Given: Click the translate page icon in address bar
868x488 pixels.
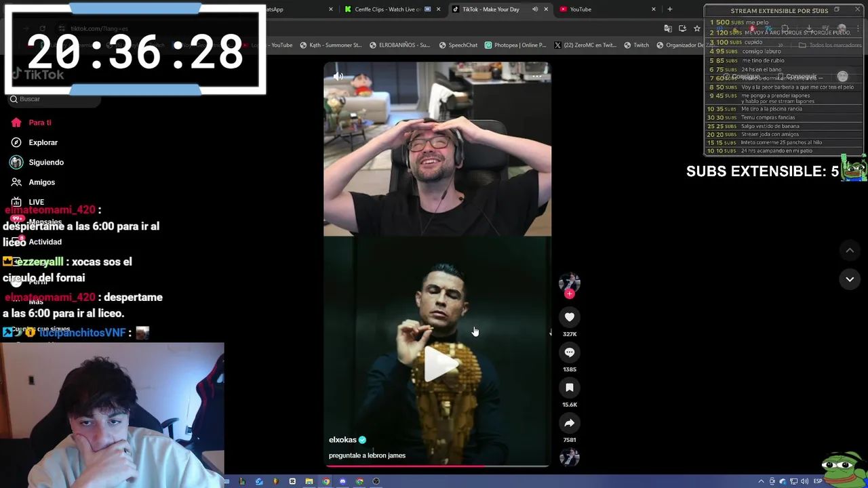Looking at the screenshot, I should (668, 28).
